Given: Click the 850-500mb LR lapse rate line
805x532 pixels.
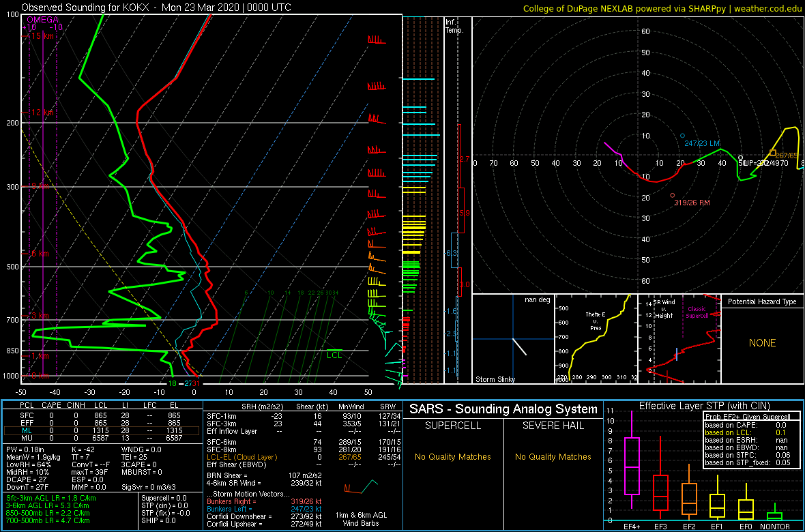Looking at the screenshot, I should point(48,513).
